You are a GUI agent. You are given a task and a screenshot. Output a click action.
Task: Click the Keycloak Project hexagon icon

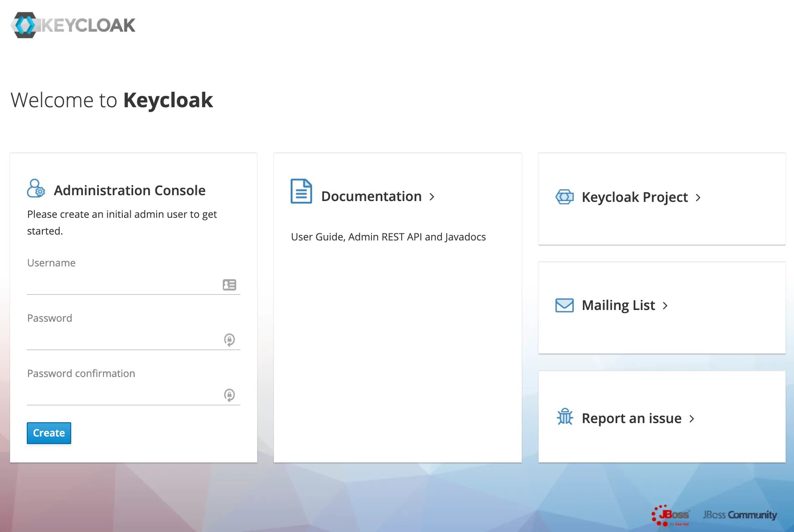(564, 196)
